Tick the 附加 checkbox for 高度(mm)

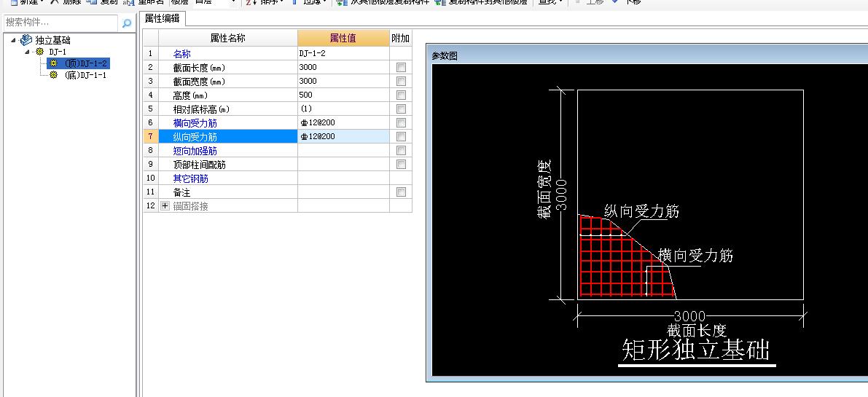click(401, 95)
